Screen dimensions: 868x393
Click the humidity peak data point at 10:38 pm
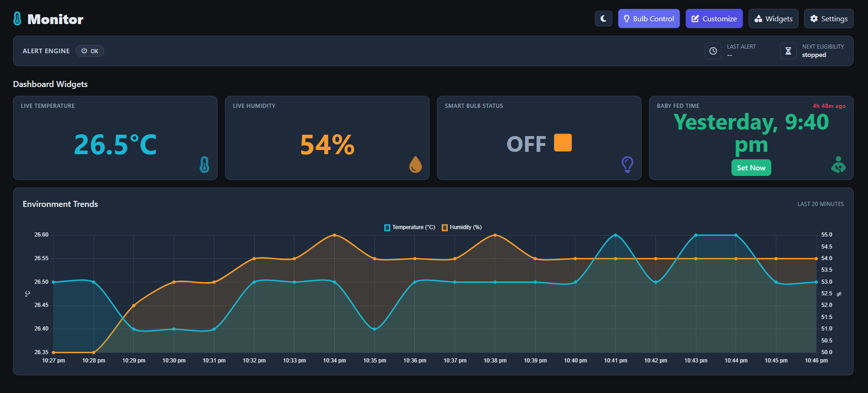tap(495, 235)
